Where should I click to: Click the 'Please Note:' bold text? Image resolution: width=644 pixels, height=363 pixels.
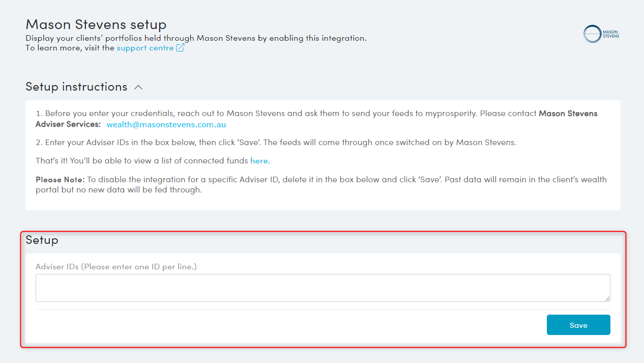[x=60, y=179]
